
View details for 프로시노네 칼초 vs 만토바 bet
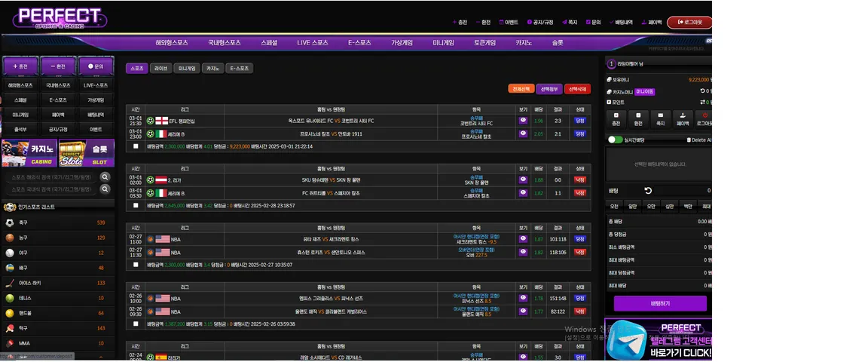pos(523,133)
